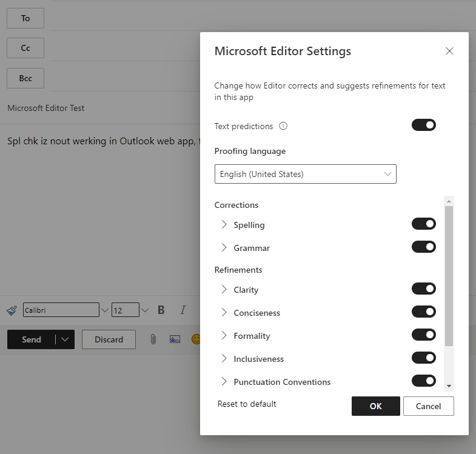Image resolution: width=476 pixels, height=454 pixels.
Task: Expand the Inclusiveness options
Action: pos(224,359)
